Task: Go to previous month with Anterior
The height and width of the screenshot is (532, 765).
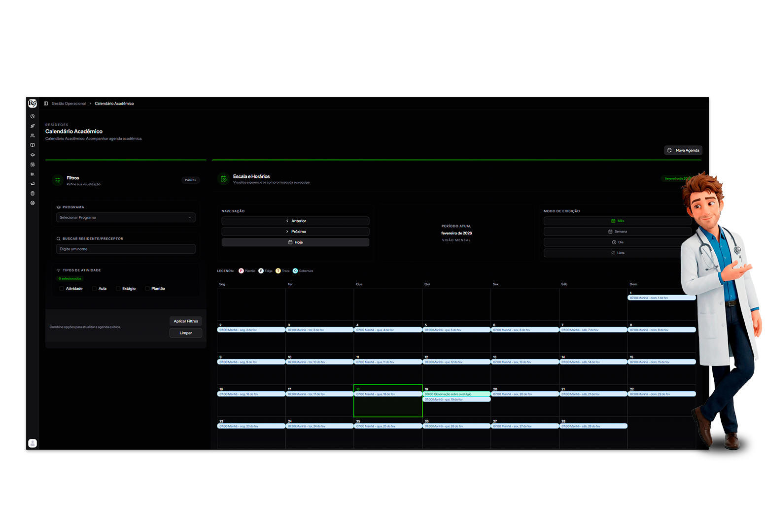Action: (x=295, y=221)
